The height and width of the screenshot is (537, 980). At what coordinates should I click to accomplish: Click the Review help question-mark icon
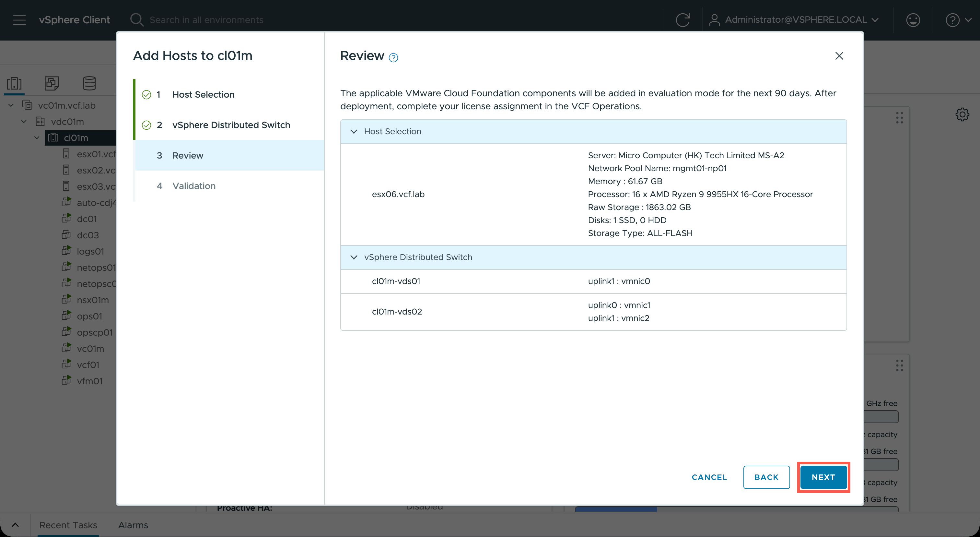[393, 57]
